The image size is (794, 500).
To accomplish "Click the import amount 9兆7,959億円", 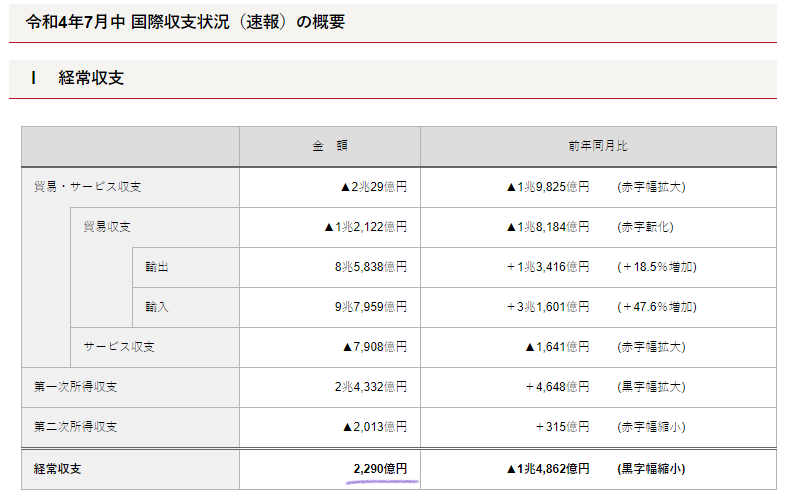I will click(x=370, y=307).
